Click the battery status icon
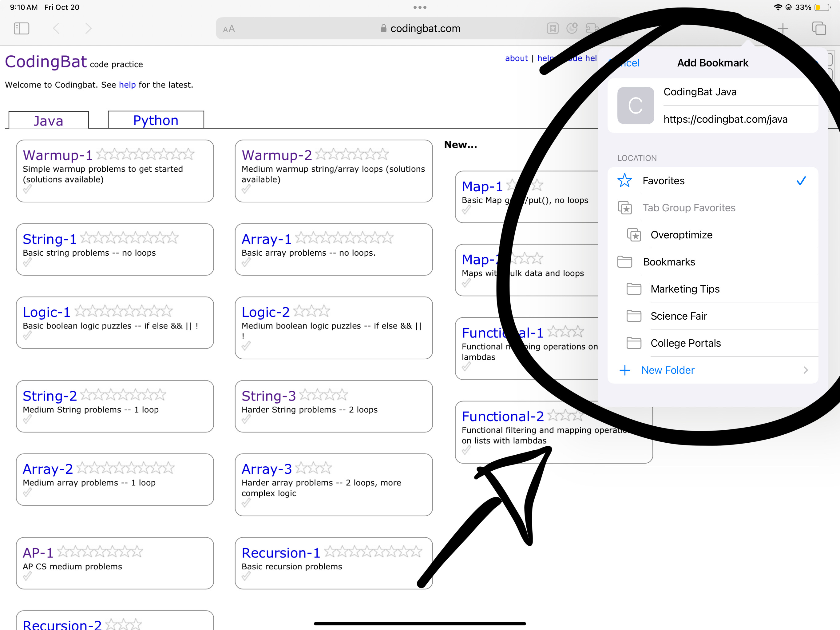This screenshot has width=840, height=630. tap(822, 7)
